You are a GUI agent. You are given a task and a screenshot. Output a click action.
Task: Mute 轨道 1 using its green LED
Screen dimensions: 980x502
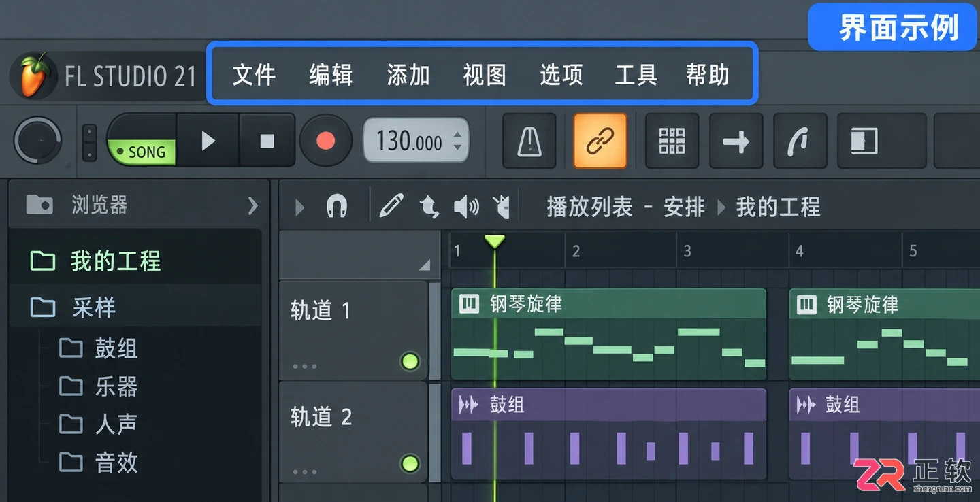click(410, 361)
